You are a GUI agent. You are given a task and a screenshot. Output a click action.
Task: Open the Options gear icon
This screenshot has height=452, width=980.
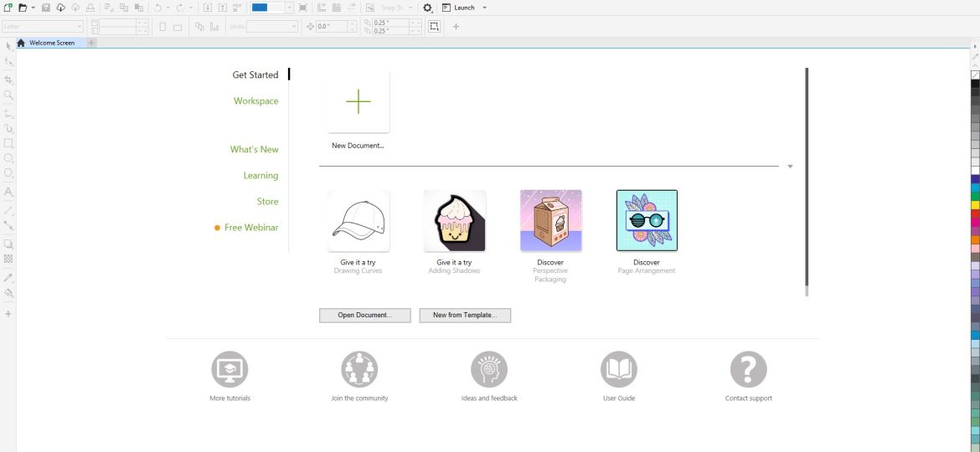pyautogui.click(x=428, y=8)
